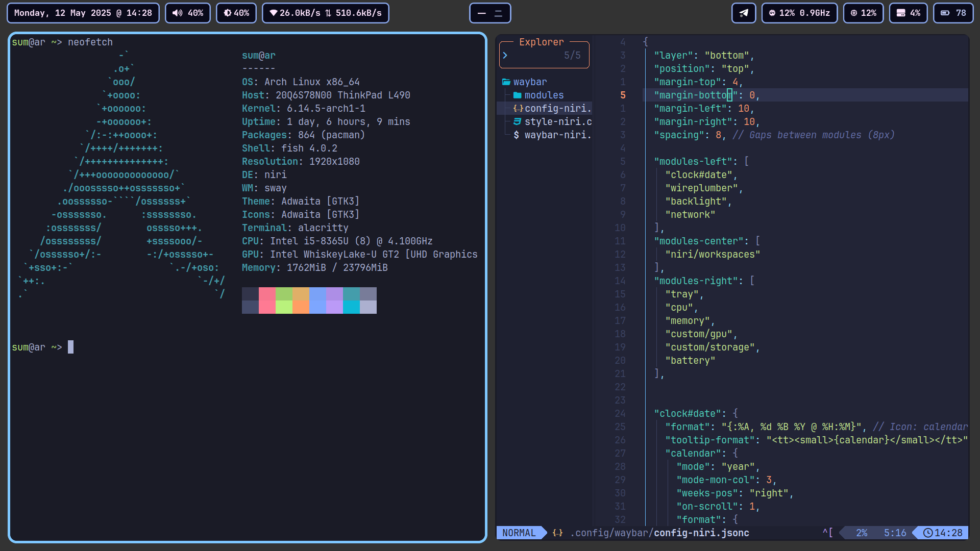Click the battery indicator showing 78
This screenshot has width=980, height=551.
pyautogui.click(x=953, y=13)
